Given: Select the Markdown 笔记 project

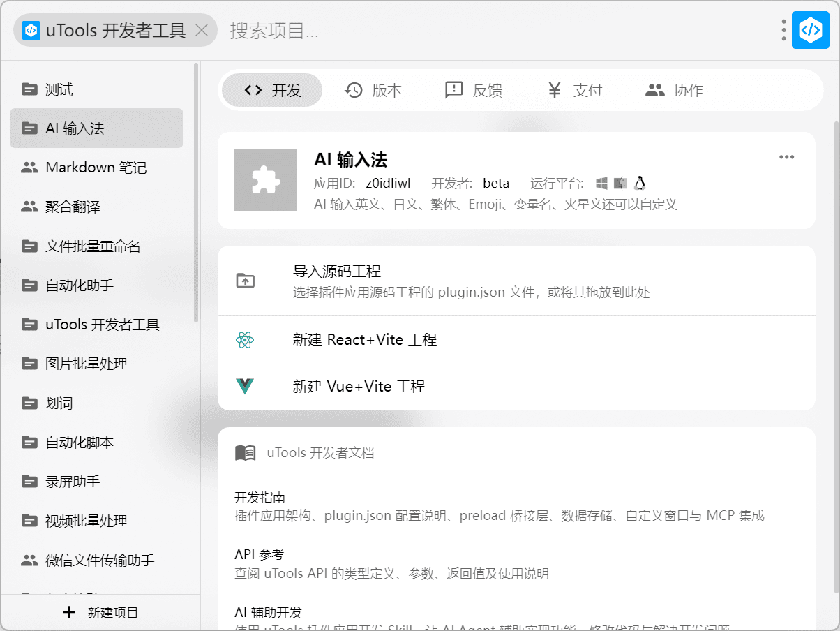Looking at the screenshot, I should click(96, 168).
